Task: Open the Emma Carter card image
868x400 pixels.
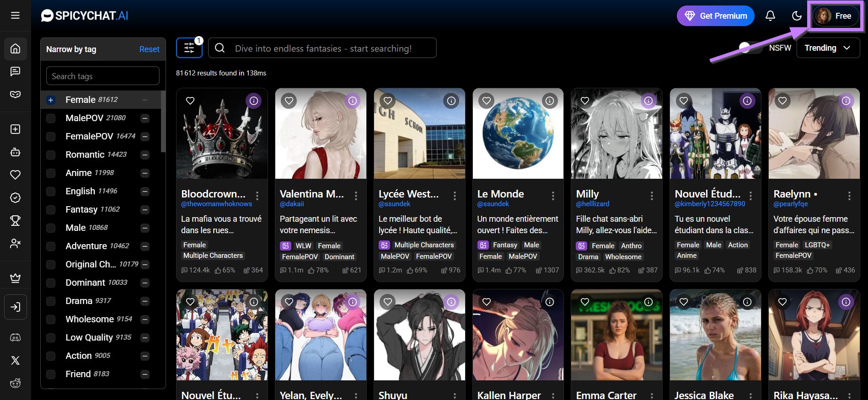Action: pyautogui.click(x=616, y=335)
